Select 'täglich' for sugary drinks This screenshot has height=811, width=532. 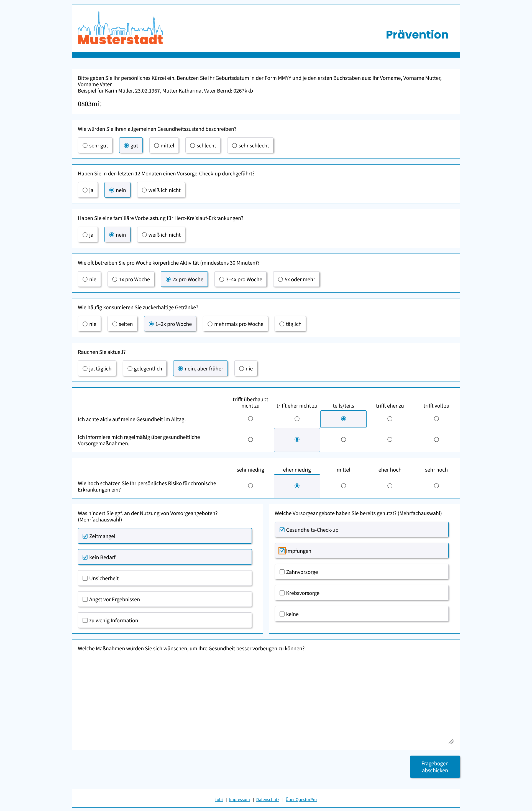coord(290,324)
